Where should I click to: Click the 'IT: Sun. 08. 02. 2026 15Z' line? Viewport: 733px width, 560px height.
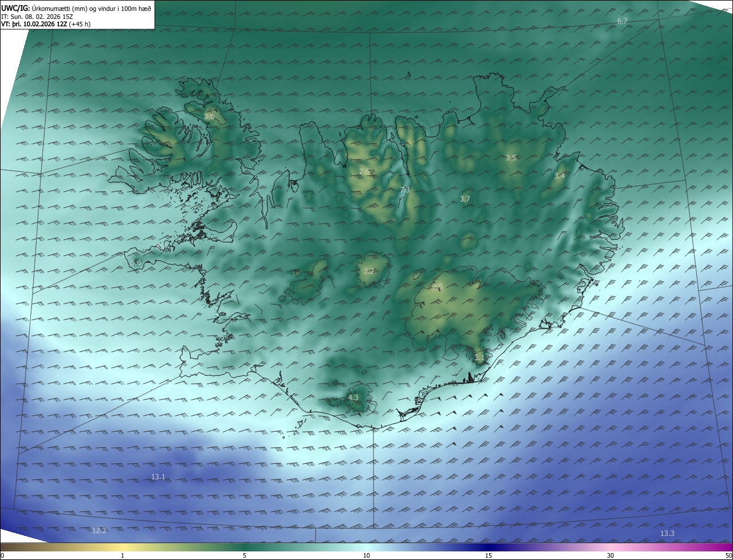click(x=37, y=17)
